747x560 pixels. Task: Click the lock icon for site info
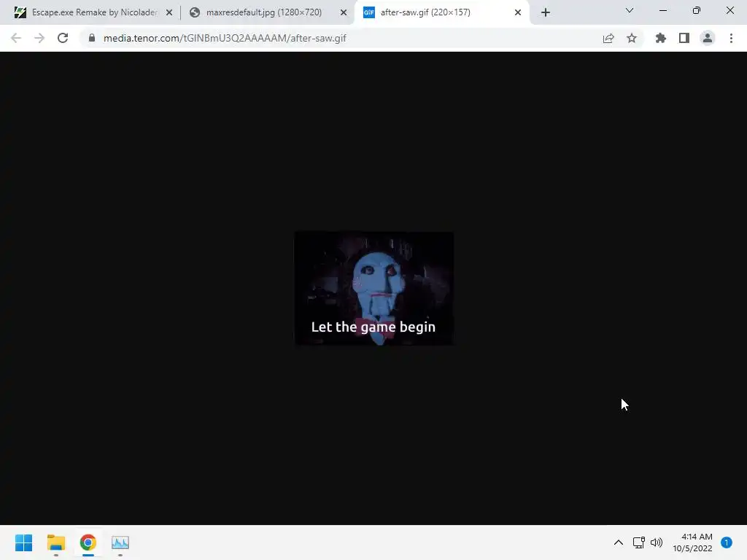point(92,38)
